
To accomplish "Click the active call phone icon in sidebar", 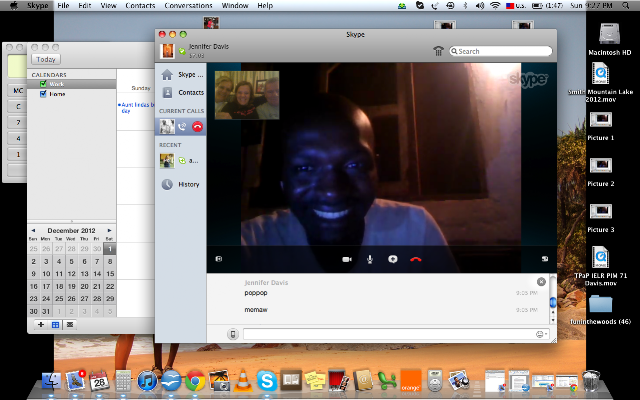I will pos(182,127).
